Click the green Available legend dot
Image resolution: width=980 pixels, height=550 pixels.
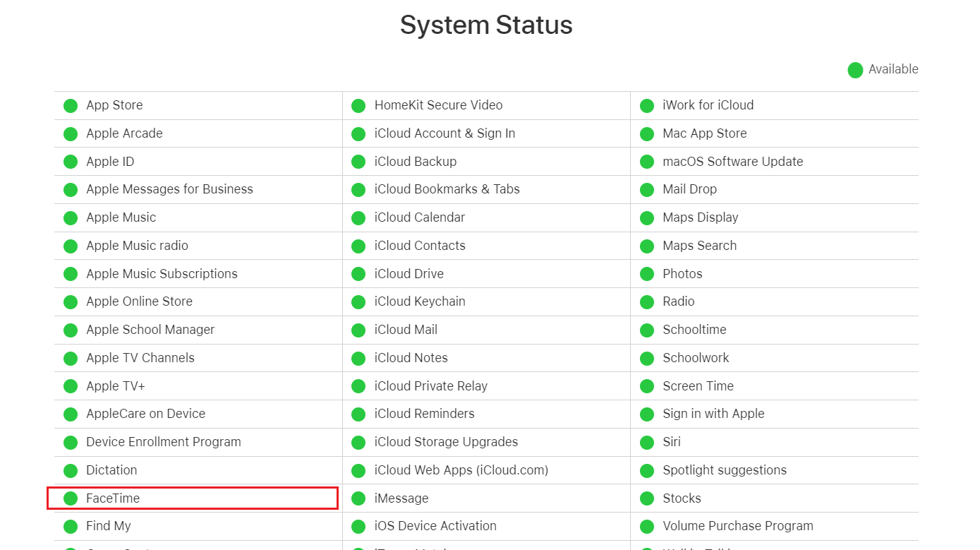pyautogui.click(x=855, y=70)
